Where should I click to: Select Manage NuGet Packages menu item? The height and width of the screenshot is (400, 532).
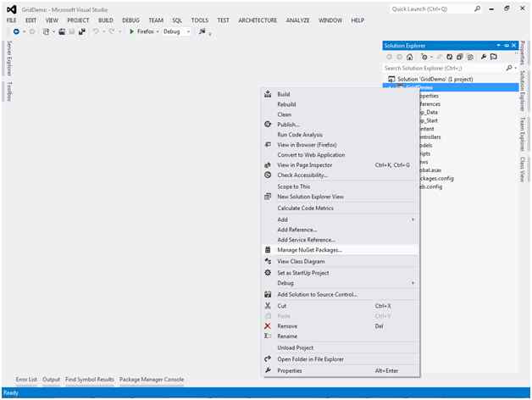tap(340, 250)
